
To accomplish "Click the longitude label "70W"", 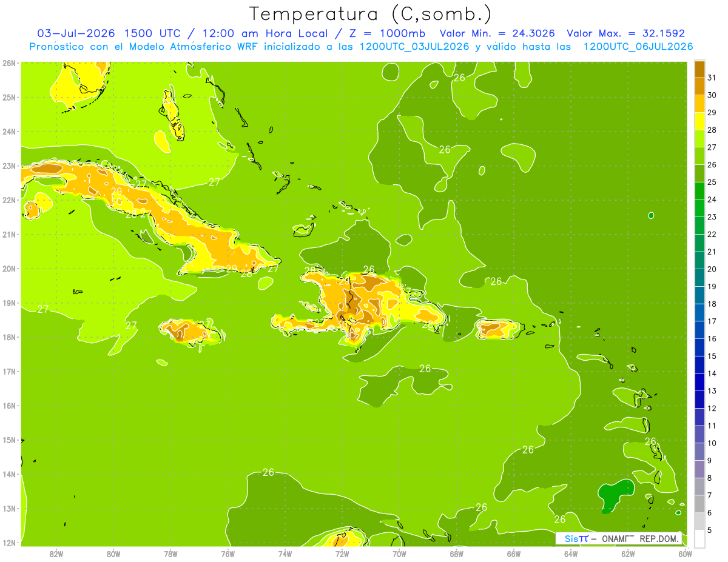I will click(399, 554).
